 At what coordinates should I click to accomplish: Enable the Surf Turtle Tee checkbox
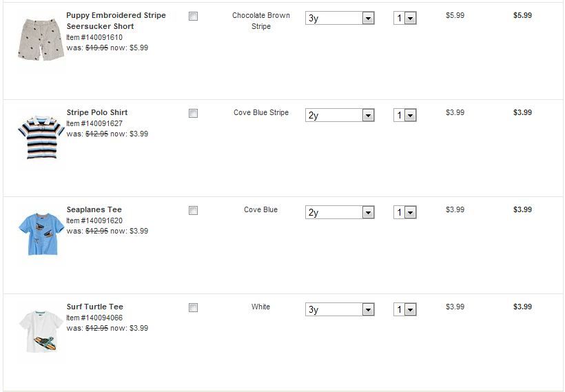click(193, 308)
